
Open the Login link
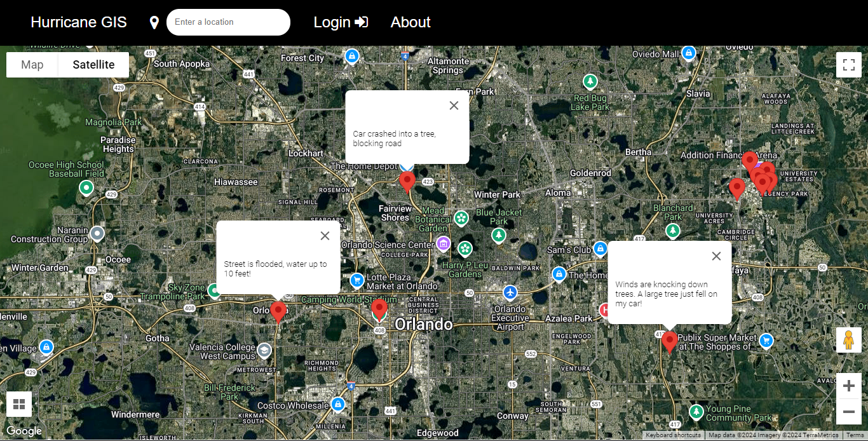(x=341, y=22)
